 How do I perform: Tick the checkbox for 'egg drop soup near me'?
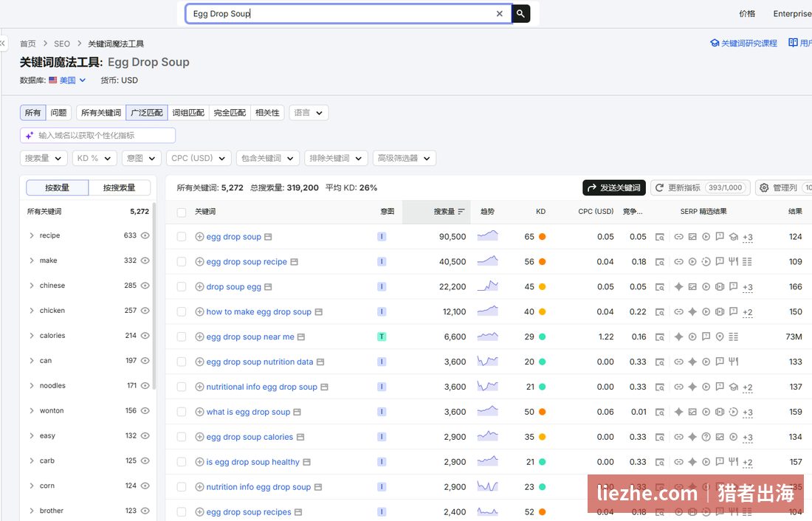click(x=182, y=337)
